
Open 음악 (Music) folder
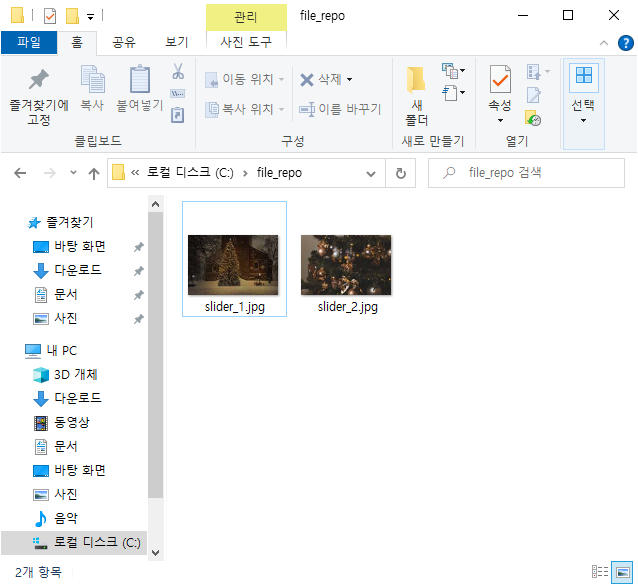pyautogui.click(x=56, y=518)
